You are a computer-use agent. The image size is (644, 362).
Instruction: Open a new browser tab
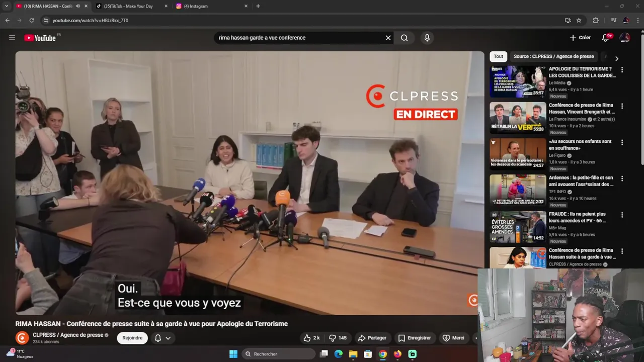258,6
